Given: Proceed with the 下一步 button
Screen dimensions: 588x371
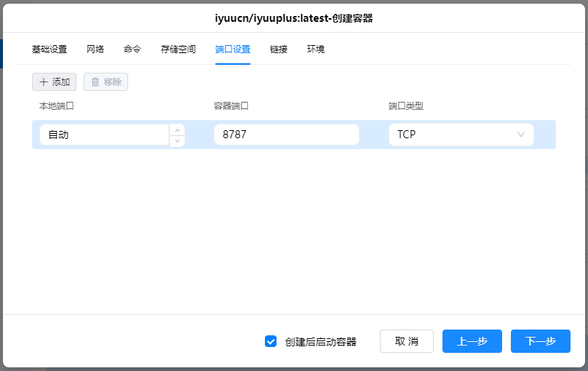Looking at the screenshot, I should point(541,341).
